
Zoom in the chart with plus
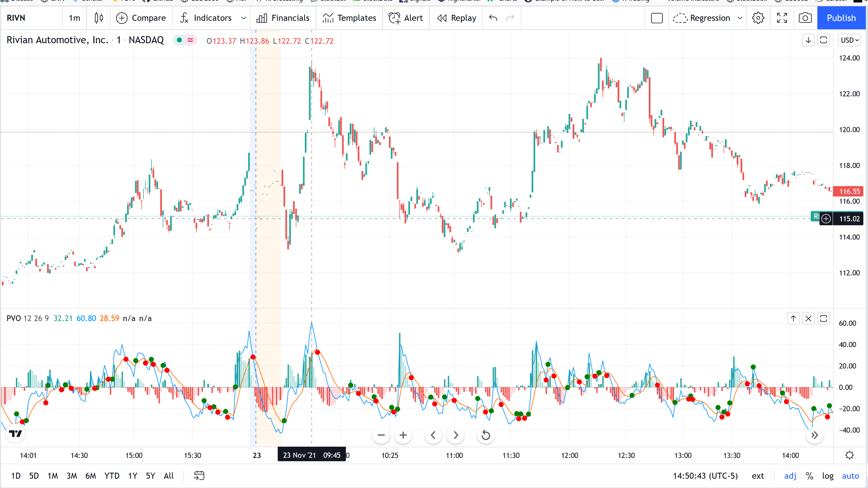click(x=403, y=435)
